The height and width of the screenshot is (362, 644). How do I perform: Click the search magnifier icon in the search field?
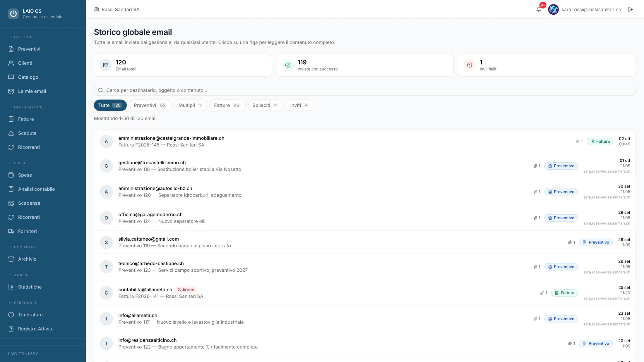[100, 90]
